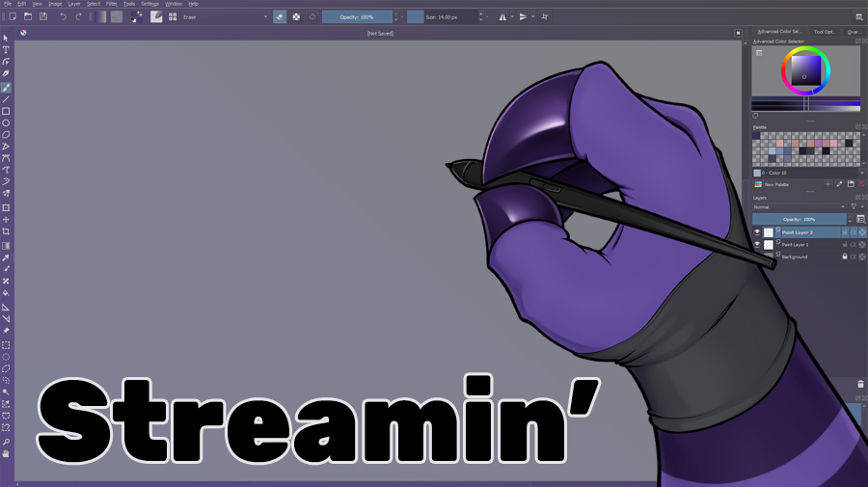Select the Move tool
Screen dimensions: 868x487
click(x=6, y=220)
